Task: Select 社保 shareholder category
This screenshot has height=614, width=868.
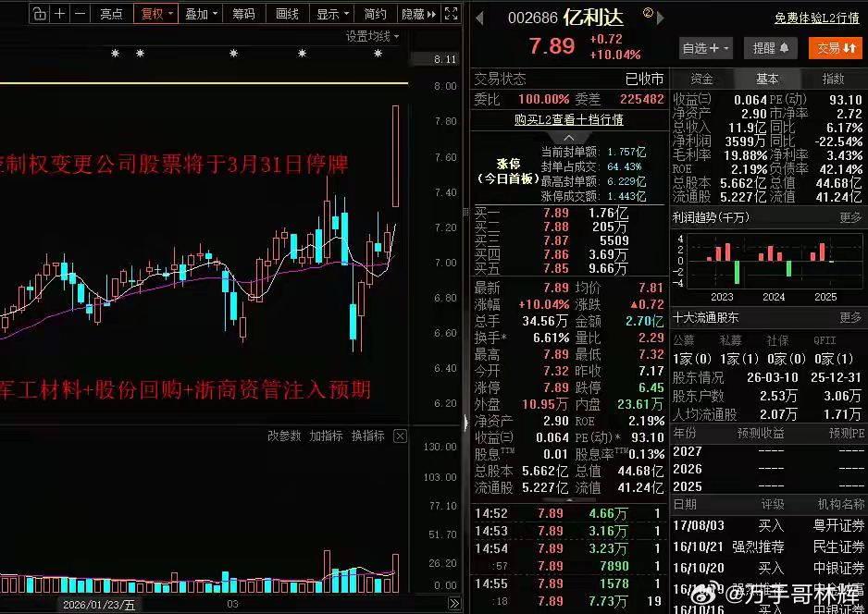Action: pyautogui.click(x=777, y=340)
